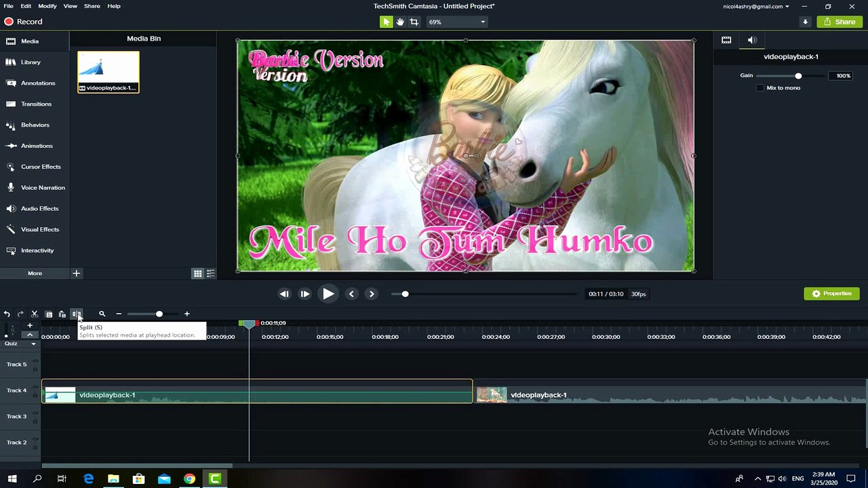The width and height of the screenshot is (868, 488).
Task: Click the Gain slider handle
Action: pyautogui.click(x=798, y=76)
